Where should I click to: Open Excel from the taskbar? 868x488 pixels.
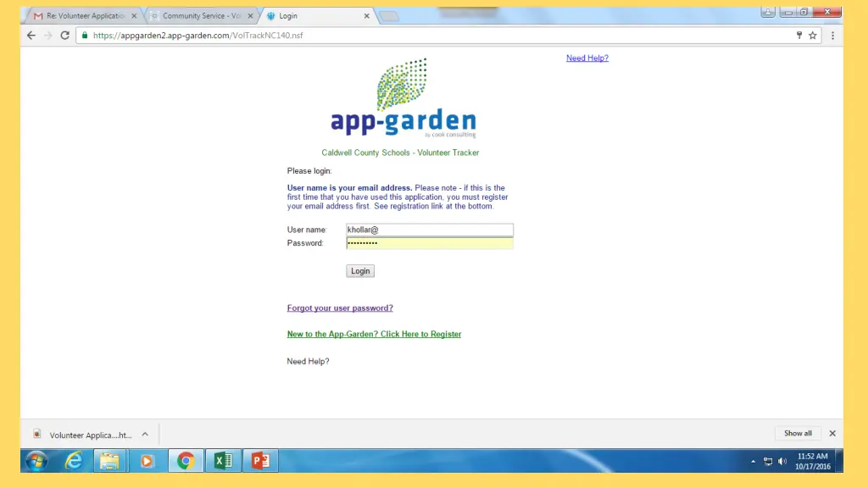pos(223,461)
